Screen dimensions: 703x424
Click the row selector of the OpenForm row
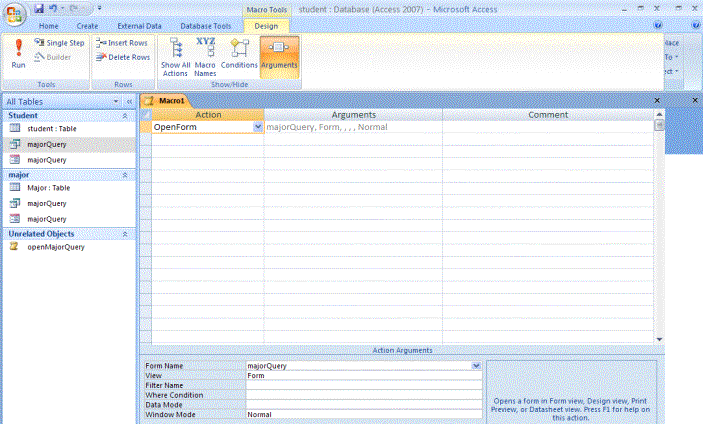(x=146, y=127)
